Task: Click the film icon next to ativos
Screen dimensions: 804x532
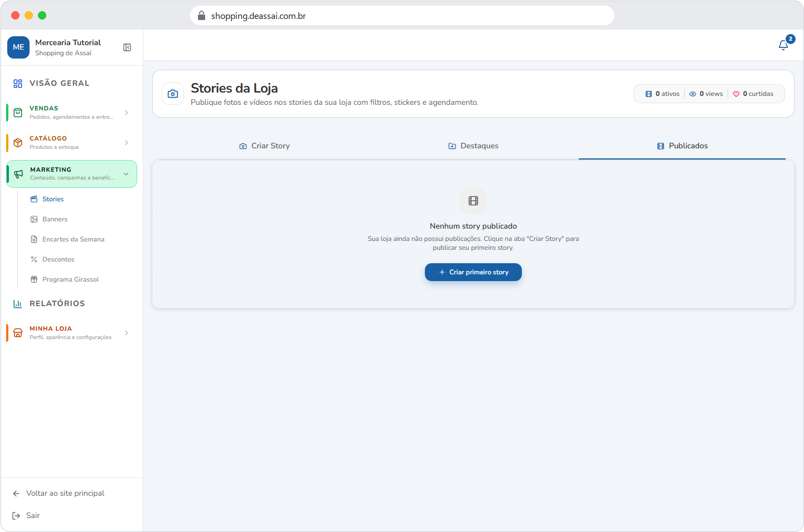Action: click(x=648, y=94)
